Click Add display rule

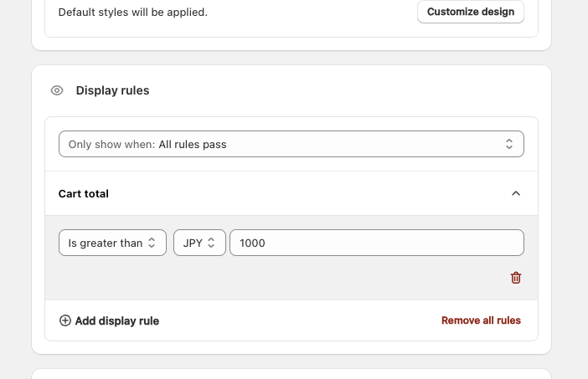[116, 320]
